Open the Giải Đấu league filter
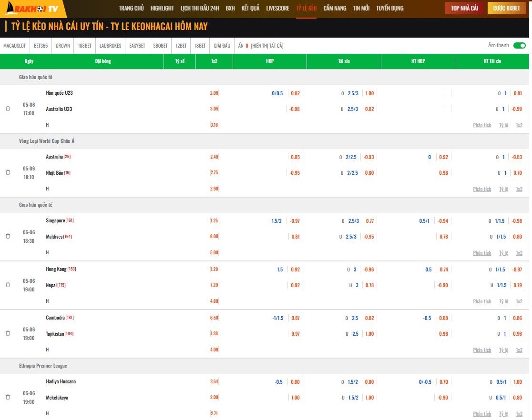 (x=222, y=46)
